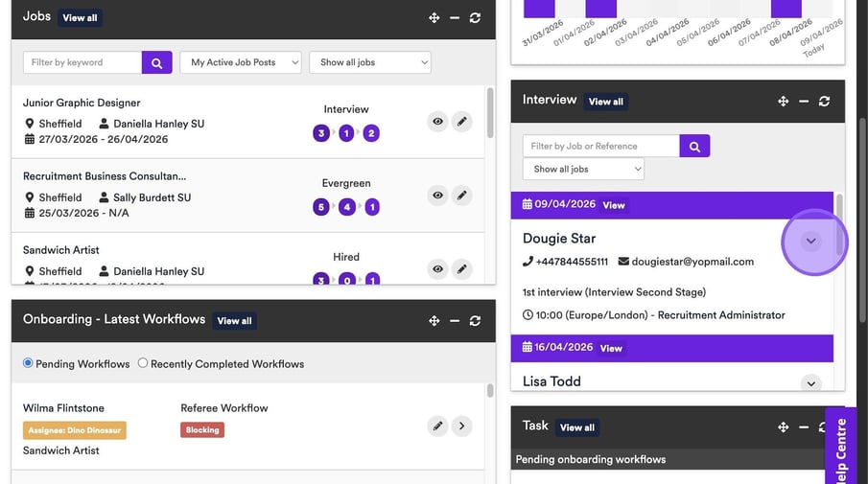Select the Recently Completed Workflows radio button
This screenshot has height=484, width=868.
[x=143, y=363]
